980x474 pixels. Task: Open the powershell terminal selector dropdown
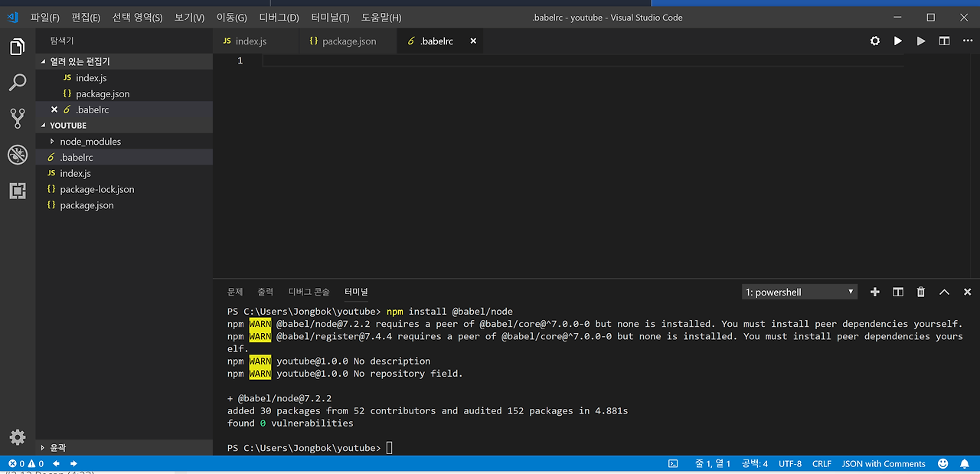point(800,292)
